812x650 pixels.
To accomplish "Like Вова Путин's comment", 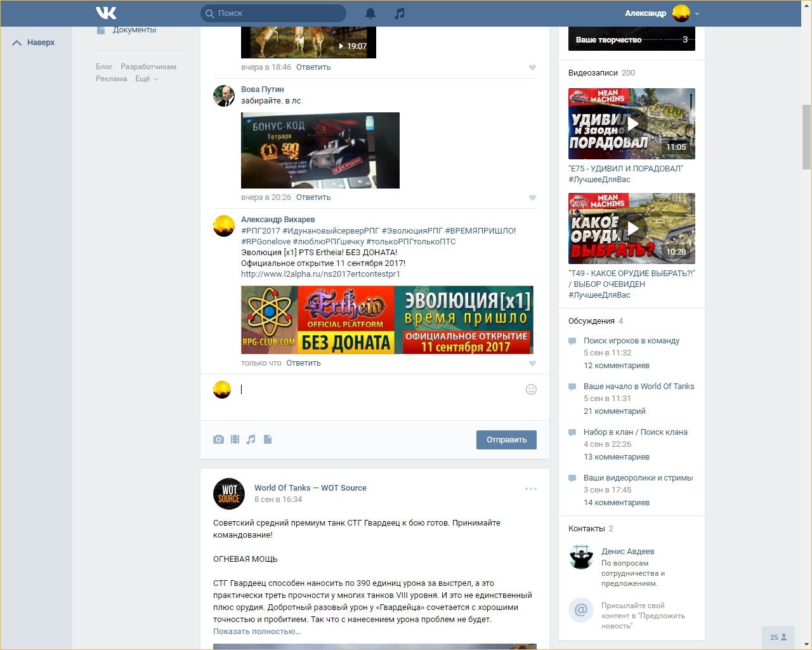I will click(532, 197).
